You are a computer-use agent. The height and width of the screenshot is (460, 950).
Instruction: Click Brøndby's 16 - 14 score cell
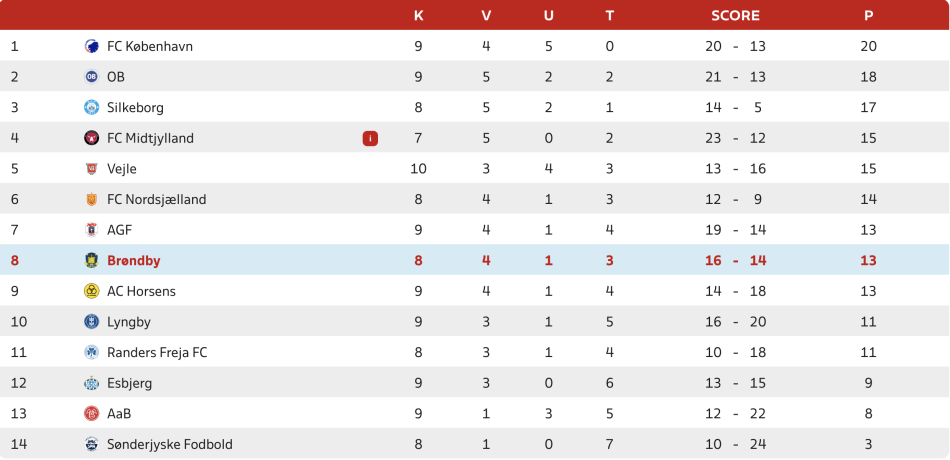(735, 261)
